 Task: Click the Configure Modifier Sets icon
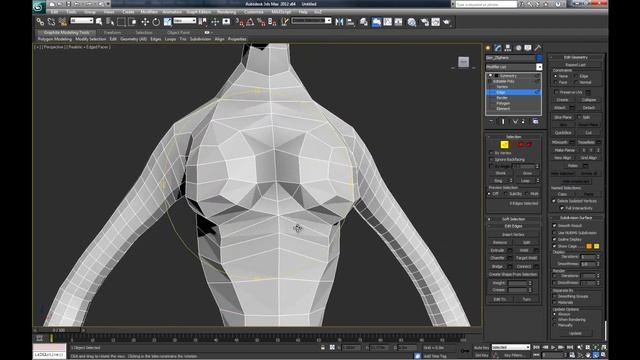click(x=536, y=122)
